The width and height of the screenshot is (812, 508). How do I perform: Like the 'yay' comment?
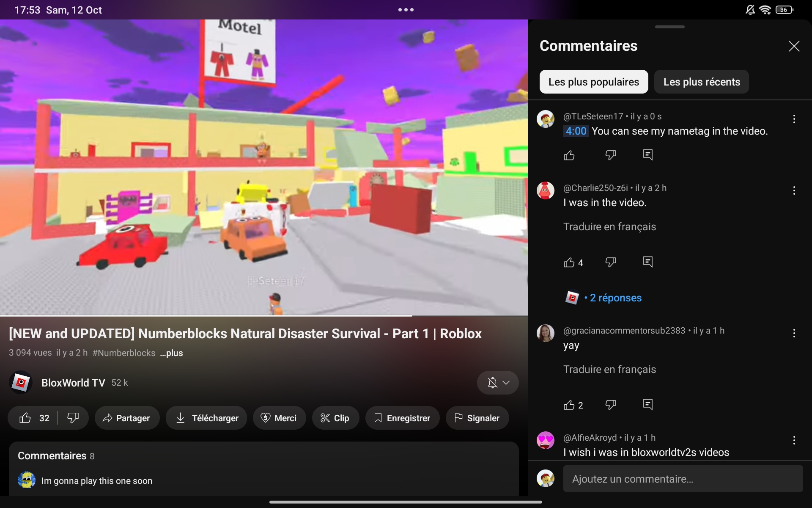point(569,405)
